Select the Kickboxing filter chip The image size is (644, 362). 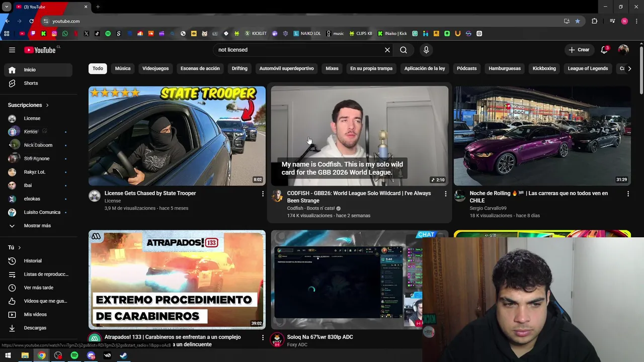[544, 68]
